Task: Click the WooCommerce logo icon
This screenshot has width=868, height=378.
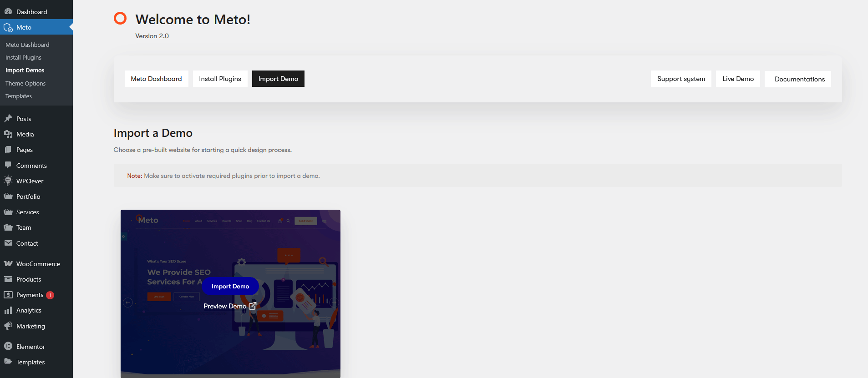Action: (x=8, y=263)
